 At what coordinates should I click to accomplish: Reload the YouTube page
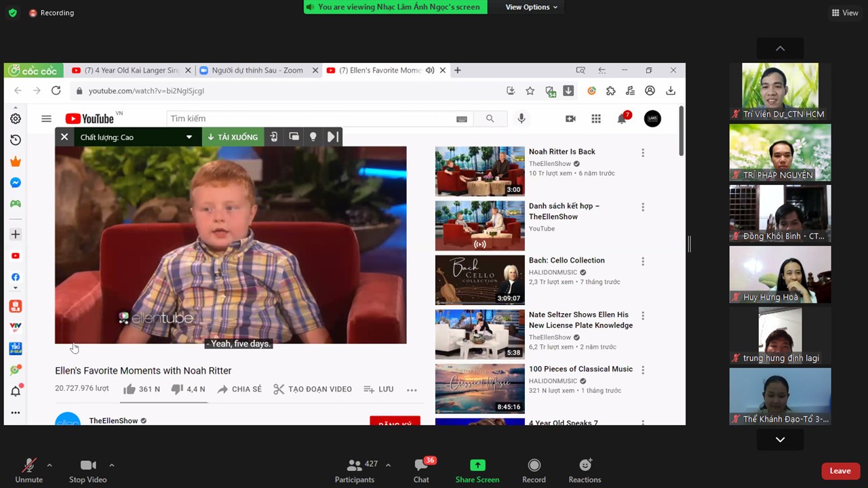tap(56, 91)
